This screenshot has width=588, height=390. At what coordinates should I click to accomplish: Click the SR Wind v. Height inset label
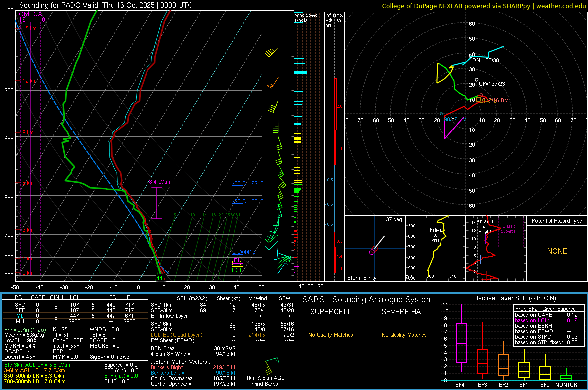[x=485, y=227]
